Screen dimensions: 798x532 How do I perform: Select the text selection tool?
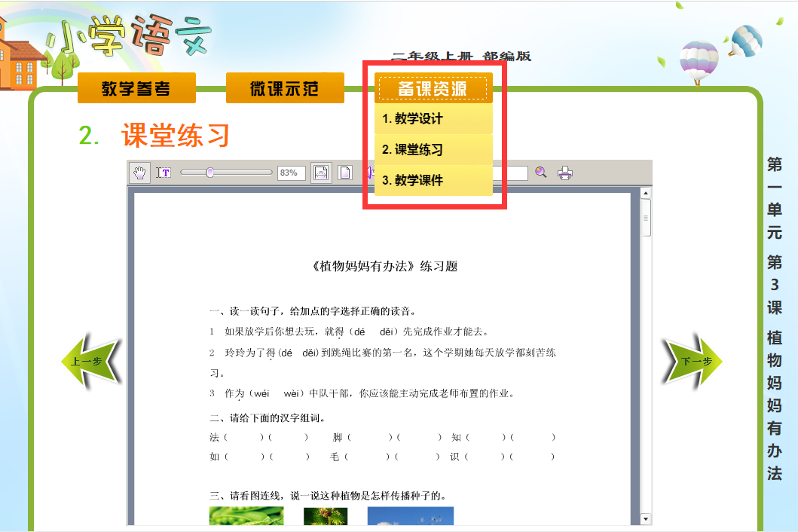164,173
